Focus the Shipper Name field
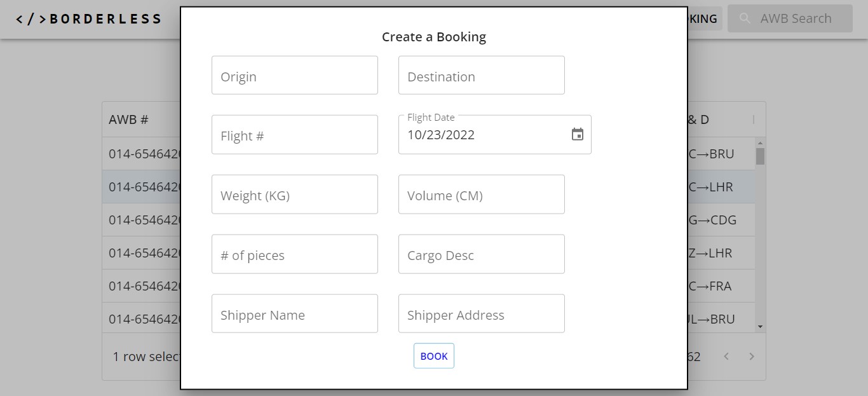 [x=294, y=314]
